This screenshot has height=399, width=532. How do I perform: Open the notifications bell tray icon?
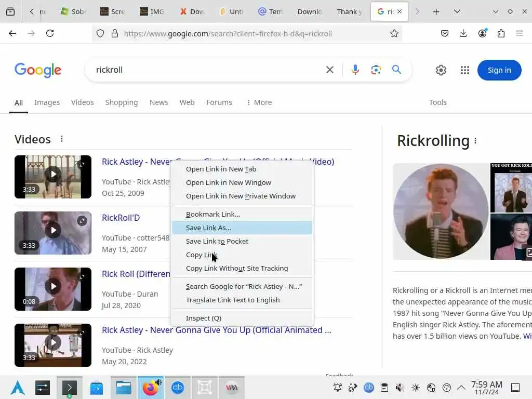click(337, 388)
